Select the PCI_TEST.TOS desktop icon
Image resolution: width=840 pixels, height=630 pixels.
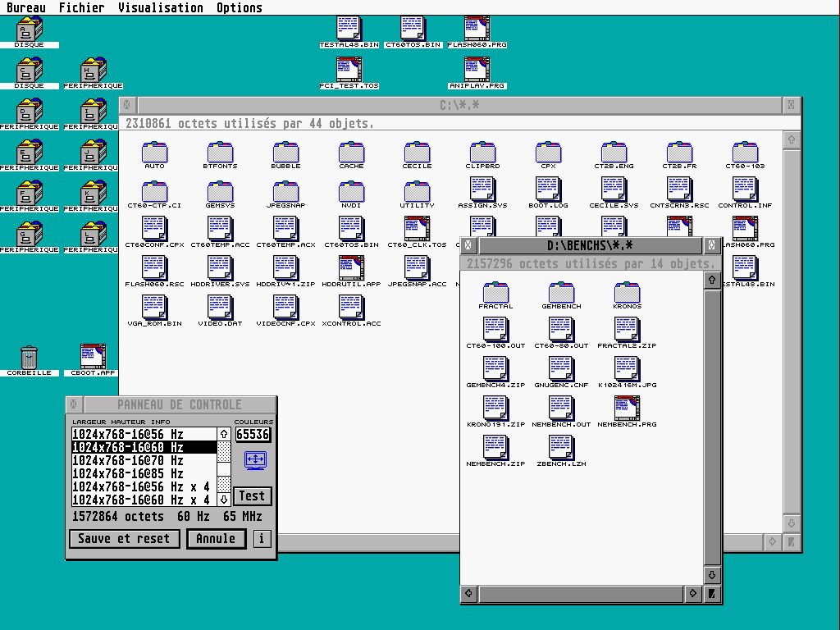coord(349,69)
